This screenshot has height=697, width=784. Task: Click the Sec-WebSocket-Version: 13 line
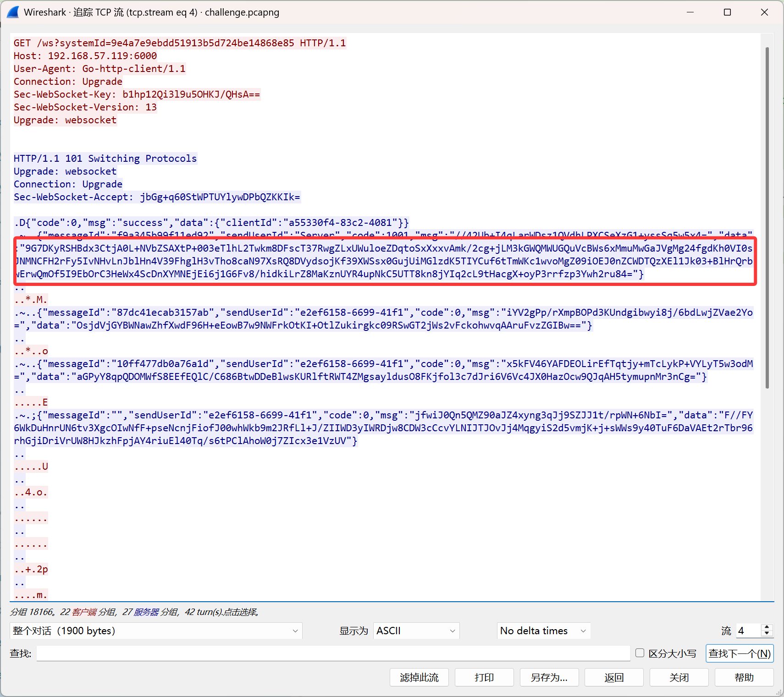(x=85, y=107)
